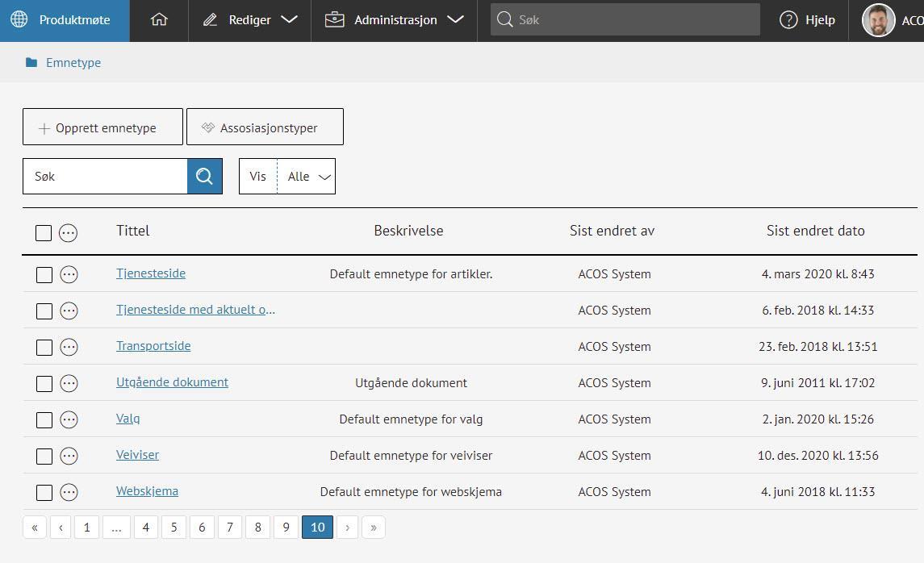Open the Utgående dokument link
924x563 pixels.
pos(172,382)
